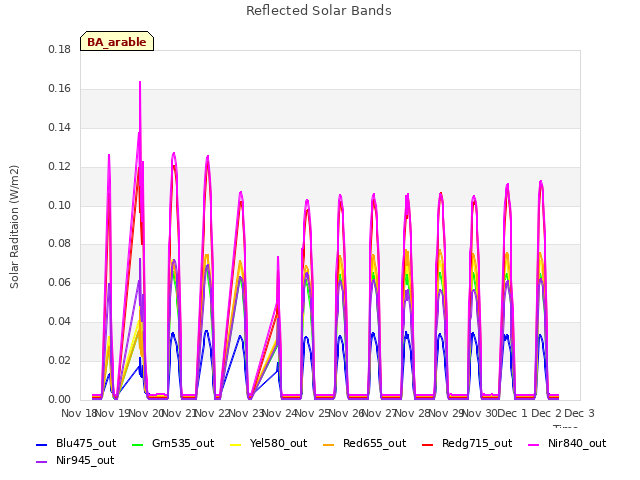Click the tallest Nir840 spike on Nov 20
Screen dimensions: 640x480
point(140,83)
